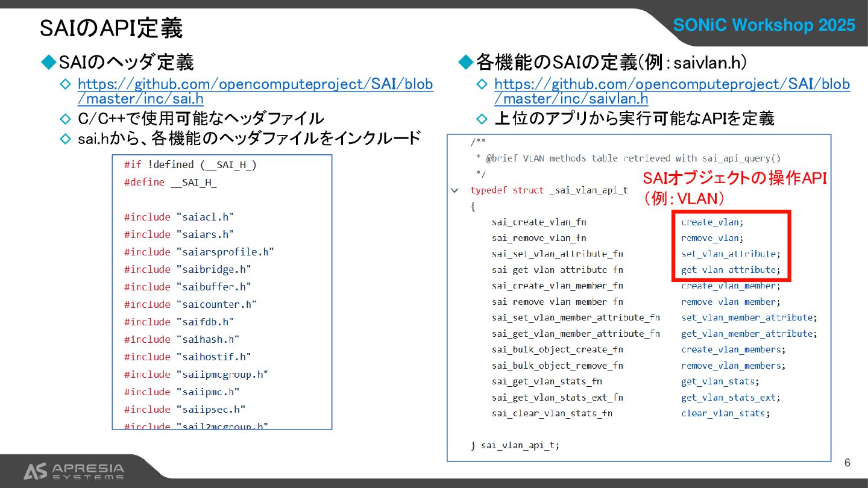Click the line #include "saiars.h"
This screenshot has height=488, width=868.
pyautogui.click(x=179, y=234)
